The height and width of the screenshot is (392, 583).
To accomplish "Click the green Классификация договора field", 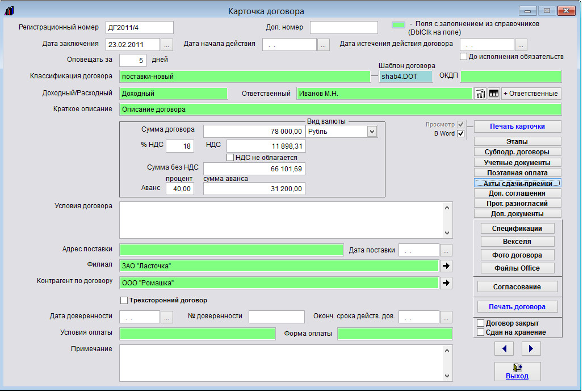I will pyautogui.click(x=244, y=77).
